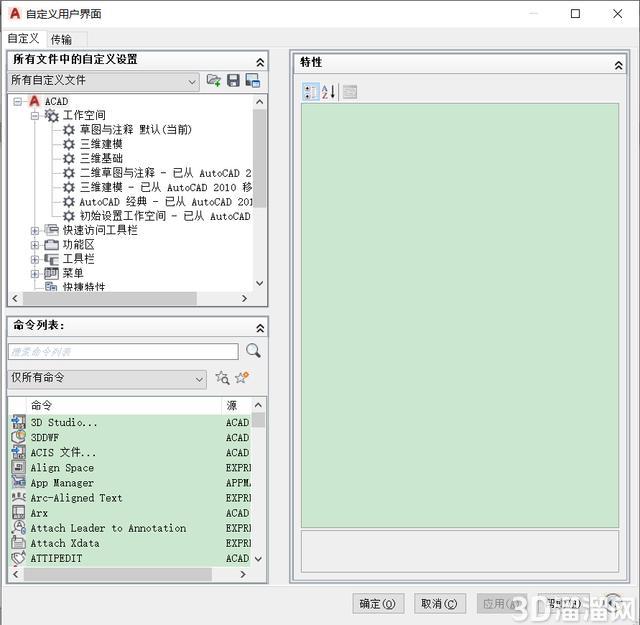Screen dimensions: 640x625
Task: Select Attach Leader to Annotation text
Action: pyautogui.click(x=108, y=528)
